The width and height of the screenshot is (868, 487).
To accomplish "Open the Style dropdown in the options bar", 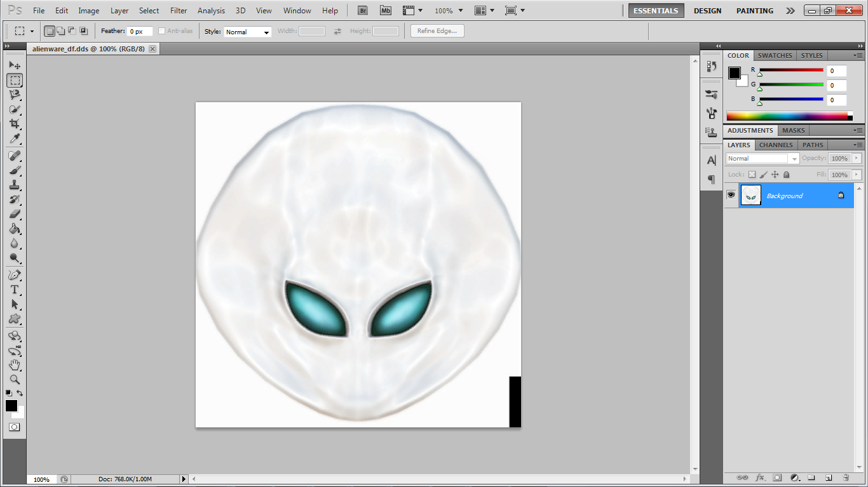I will click(x=248, y=32).
